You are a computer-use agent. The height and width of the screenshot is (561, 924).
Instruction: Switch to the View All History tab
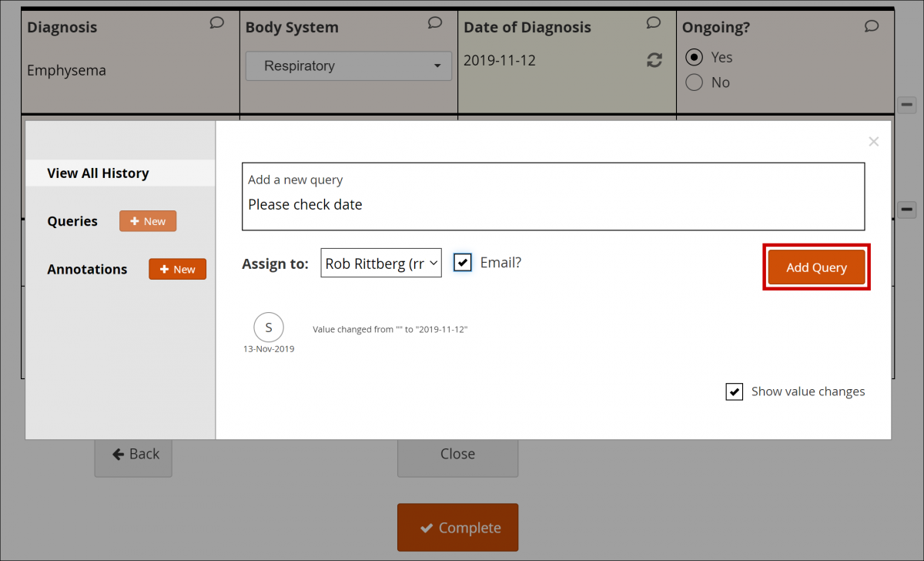(98, 173)
